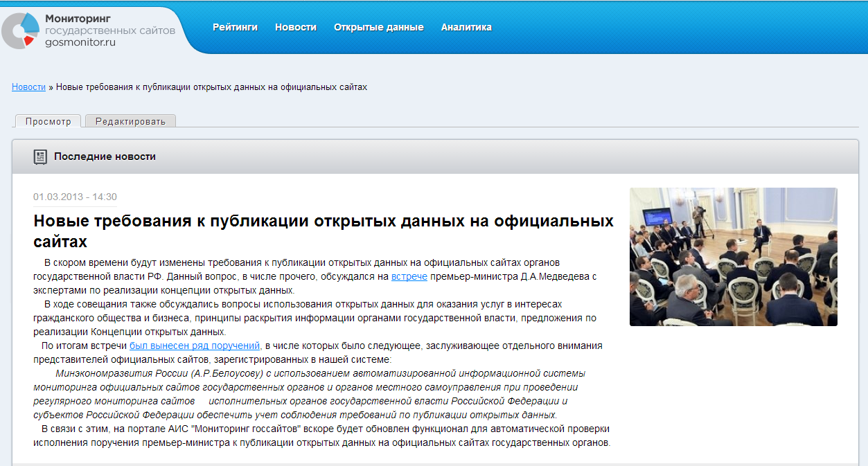Click the Последние новости panel heading

[105, 156]
